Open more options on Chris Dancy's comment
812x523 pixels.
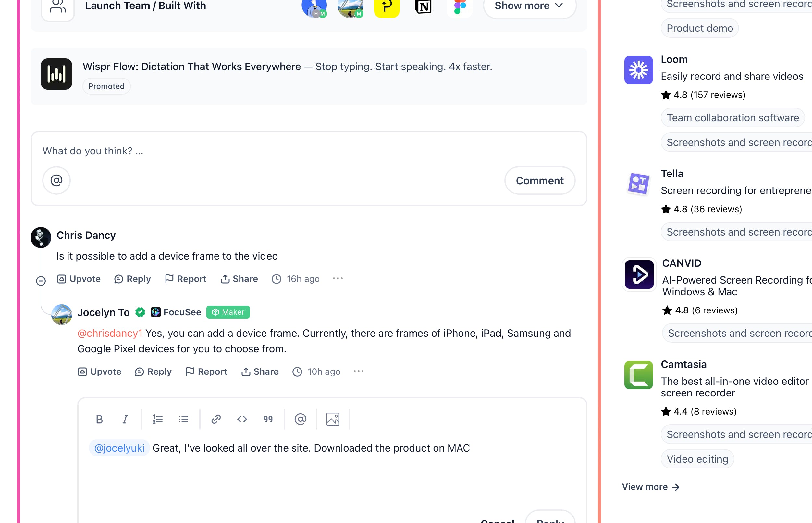(338, 279)
